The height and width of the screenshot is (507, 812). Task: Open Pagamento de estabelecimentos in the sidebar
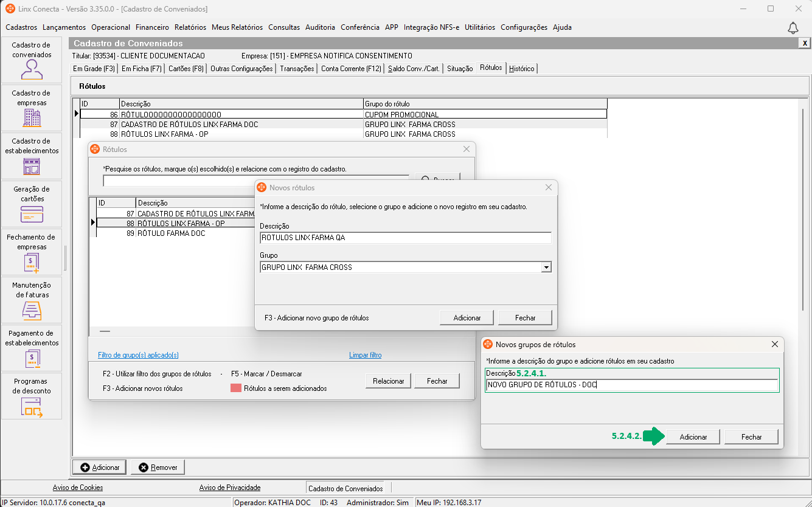(32, 348)
